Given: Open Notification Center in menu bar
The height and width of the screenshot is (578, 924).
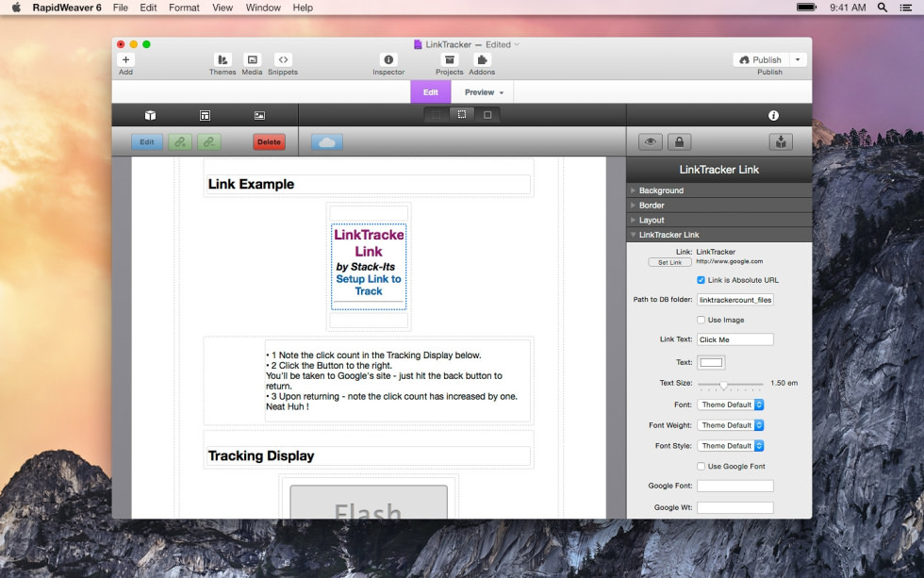Looking at the screenshot, I should coord(906,8).
